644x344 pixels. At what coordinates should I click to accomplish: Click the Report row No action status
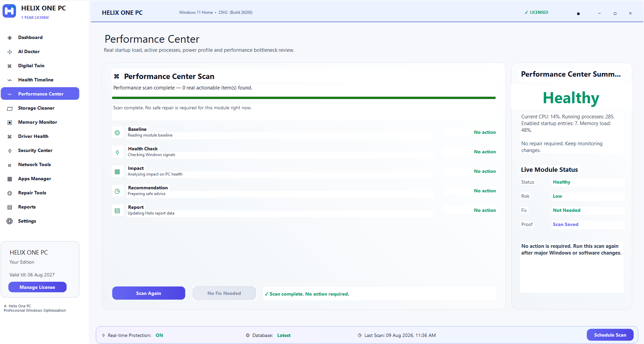tap(485, 210)
